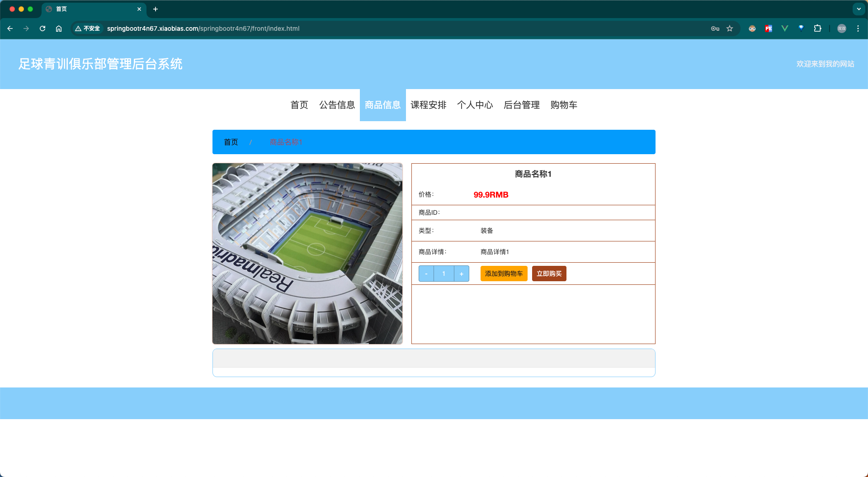Click the 装备 type value
This screenshot has width=868, height=477.
tap(487, 231)
